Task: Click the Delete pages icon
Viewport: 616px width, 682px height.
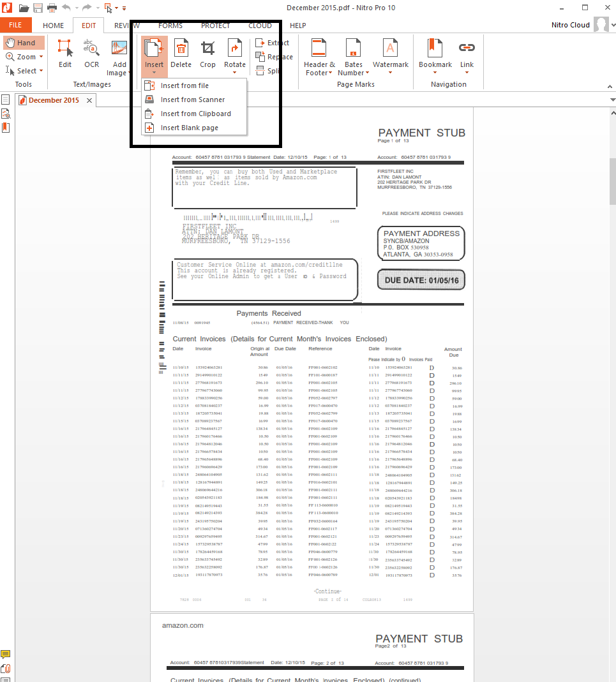Action: click(x=181, y=48)
